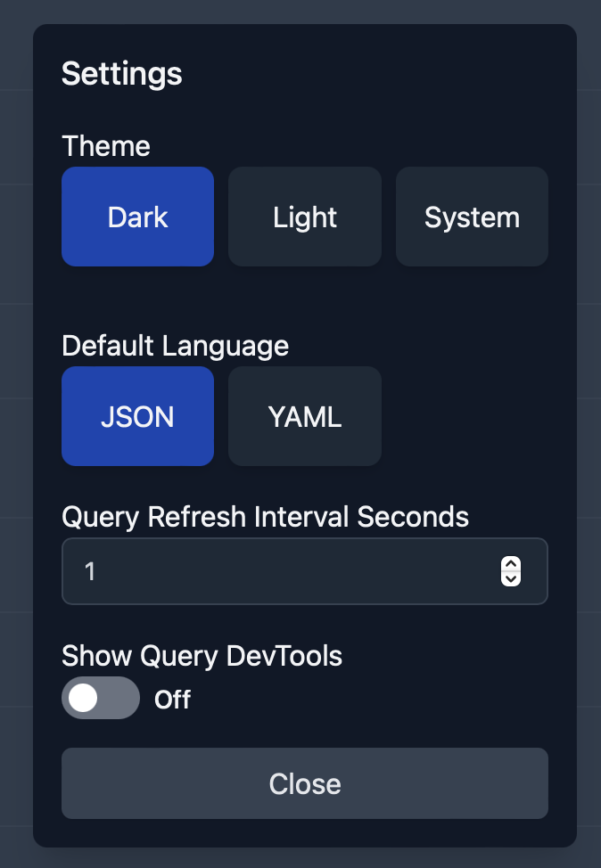601x868 pixels.
Task: Toggle the Show Query DevTools switch
Action: point(100,698)
